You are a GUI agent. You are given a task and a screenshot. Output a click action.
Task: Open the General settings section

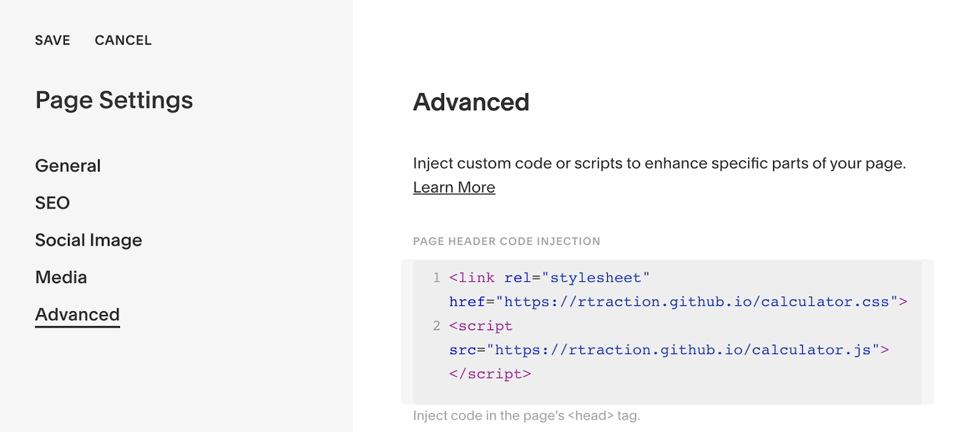coord(68,166)
